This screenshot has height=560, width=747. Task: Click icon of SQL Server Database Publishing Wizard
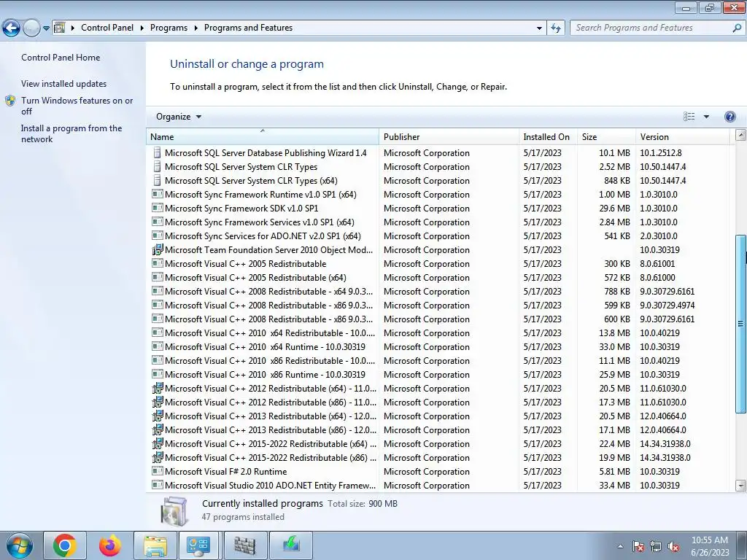pos(157,153)
